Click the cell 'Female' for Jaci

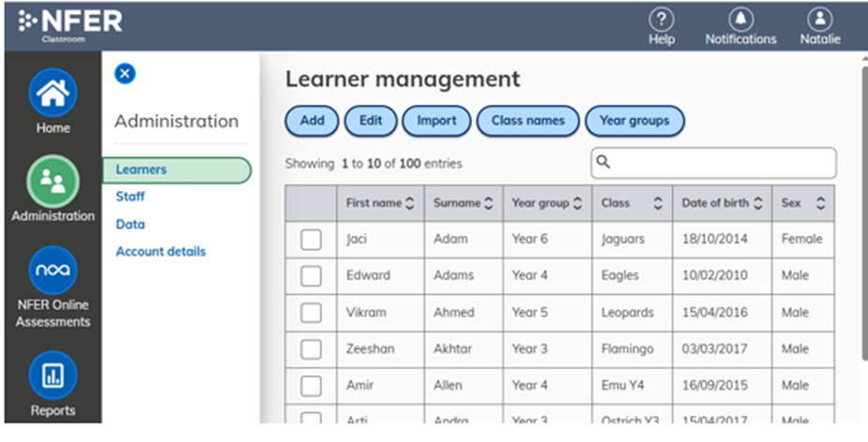click(802, 240)
